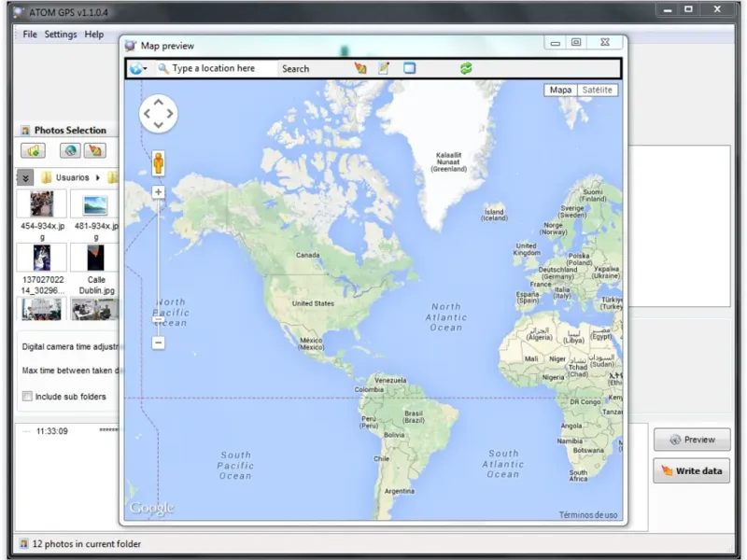
Task: Zoom in with the map plus button
Action: click(158, 192)
